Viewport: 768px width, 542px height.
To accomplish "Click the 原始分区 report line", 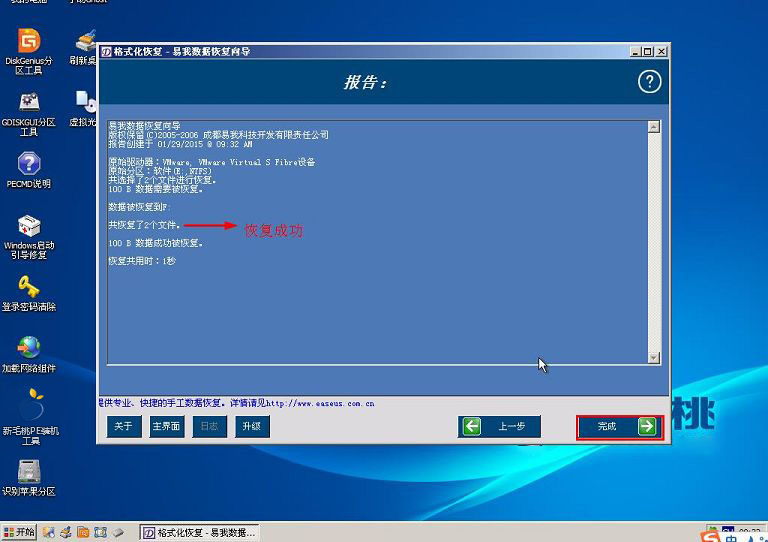I will [160, 171].
